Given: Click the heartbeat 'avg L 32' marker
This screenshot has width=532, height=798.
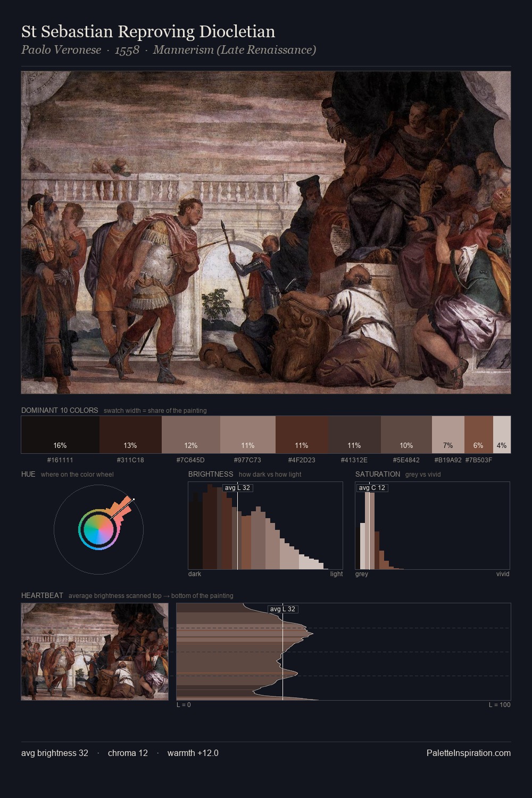Looking at the screenshot, I should coord(282,609).
